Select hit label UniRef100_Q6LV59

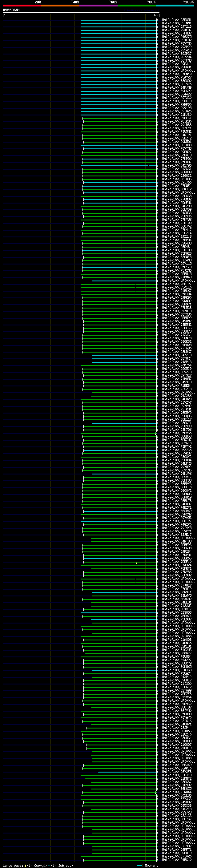(176, 210)
